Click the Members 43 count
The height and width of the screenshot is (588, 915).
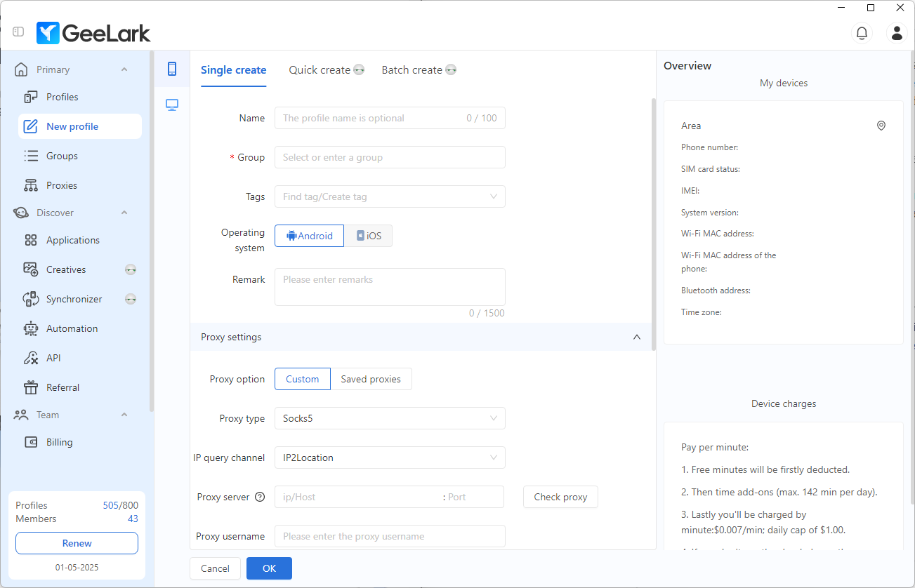coord(133,519)
